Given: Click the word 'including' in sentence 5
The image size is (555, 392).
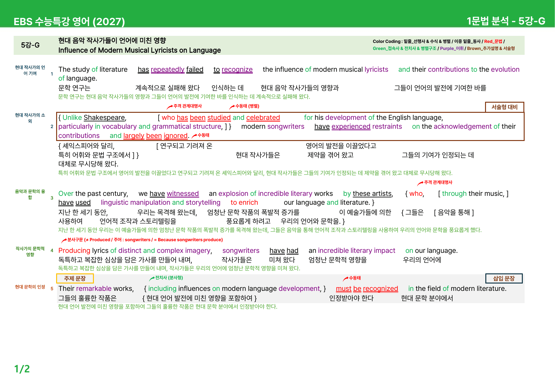Looking at the screenshot, I should 162,289.
